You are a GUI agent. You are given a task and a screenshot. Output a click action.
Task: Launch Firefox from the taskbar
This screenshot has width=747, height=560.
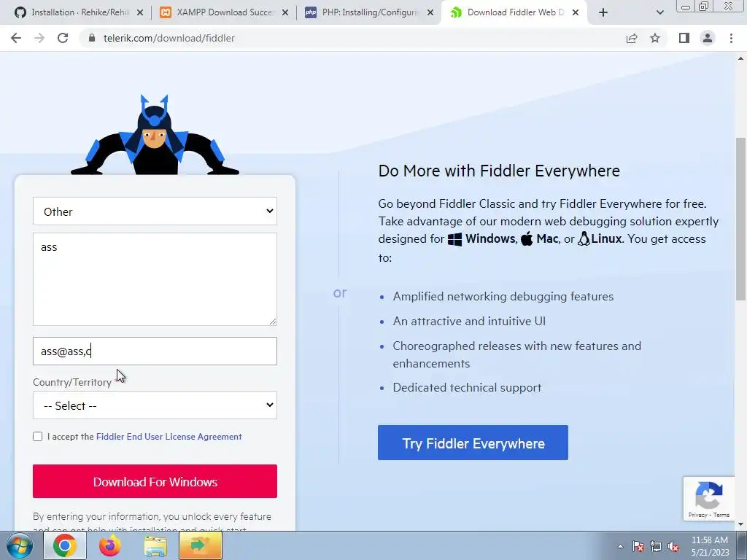[110, 545]
